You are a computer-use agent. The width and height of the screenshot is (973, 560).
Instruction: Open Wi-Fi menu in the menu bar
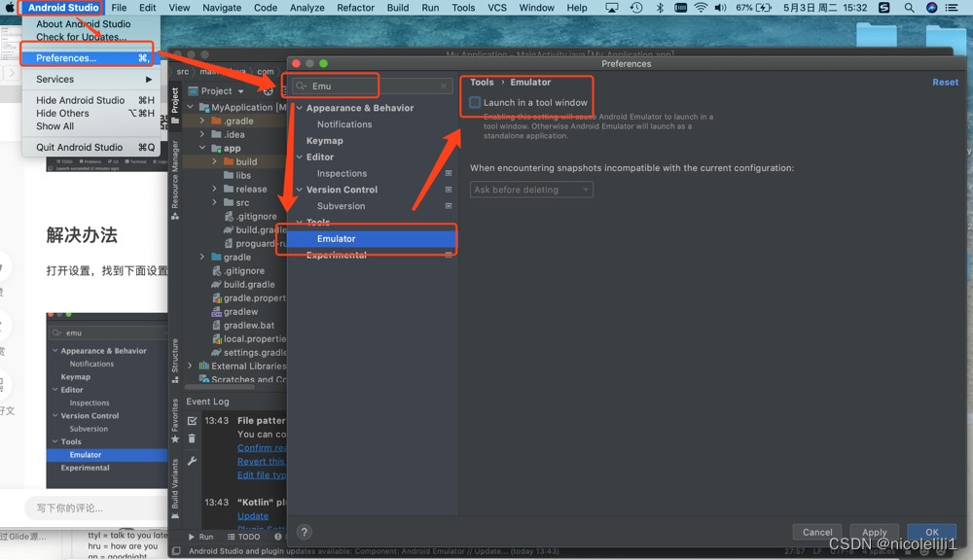(701, 8)
